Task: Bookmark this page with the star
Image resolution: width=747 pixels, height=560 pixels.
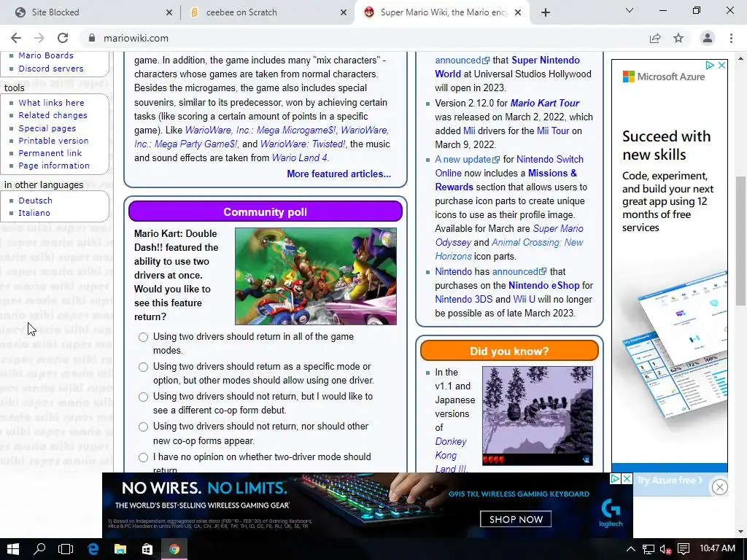Action: (678, 38)
